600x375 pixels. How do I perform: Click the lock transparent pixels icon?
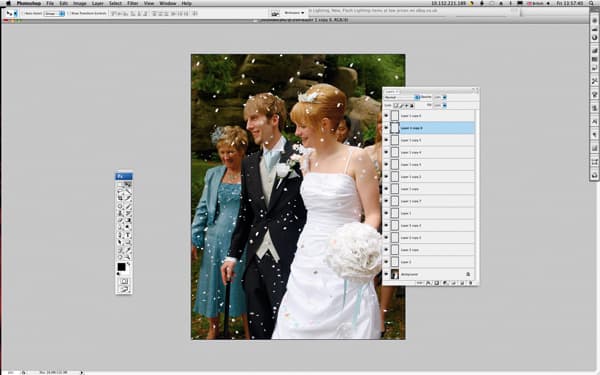(396, 106)
